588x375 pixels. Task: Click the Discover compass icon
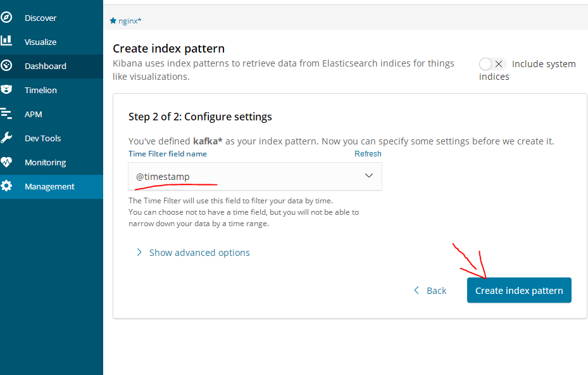[7, 18]
